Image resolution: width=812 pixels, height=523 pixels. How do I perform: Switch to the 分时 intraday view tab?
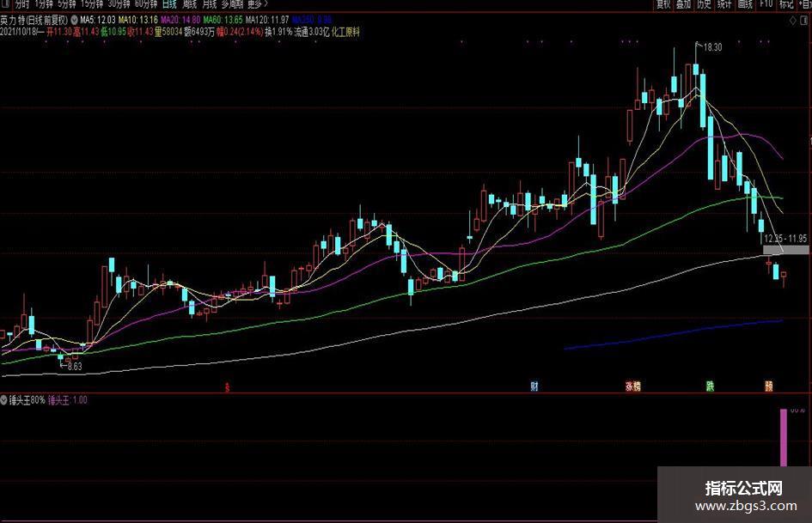pyautogui.click(x=22, y=4)
